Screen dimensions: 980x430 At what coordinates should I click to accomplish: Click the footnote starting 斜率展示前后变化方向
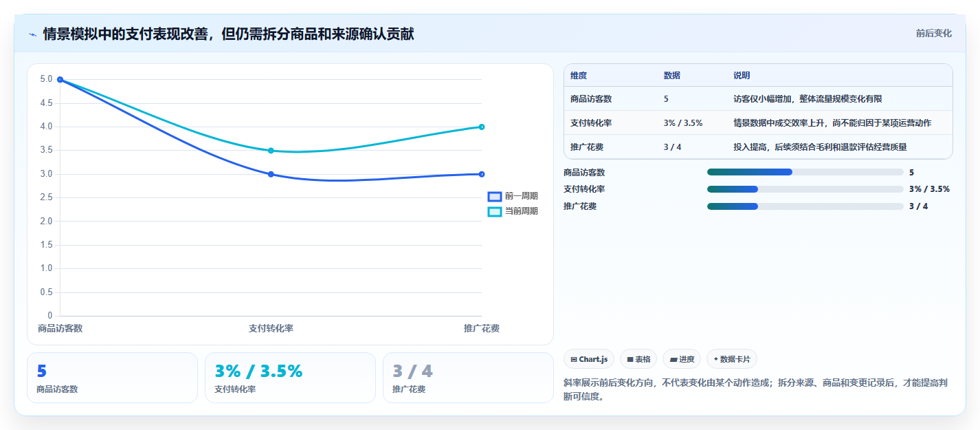click(755, 389)
